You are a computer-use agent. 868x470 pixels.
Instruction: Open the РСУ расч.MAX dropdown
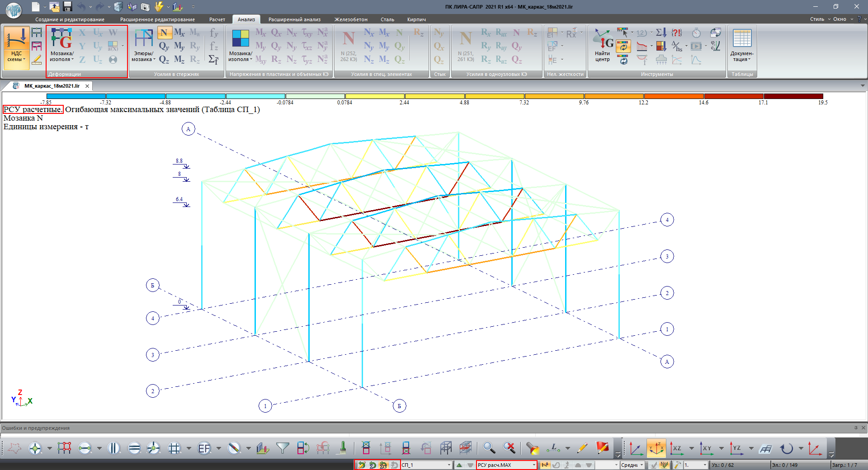(x=533, y=465)
